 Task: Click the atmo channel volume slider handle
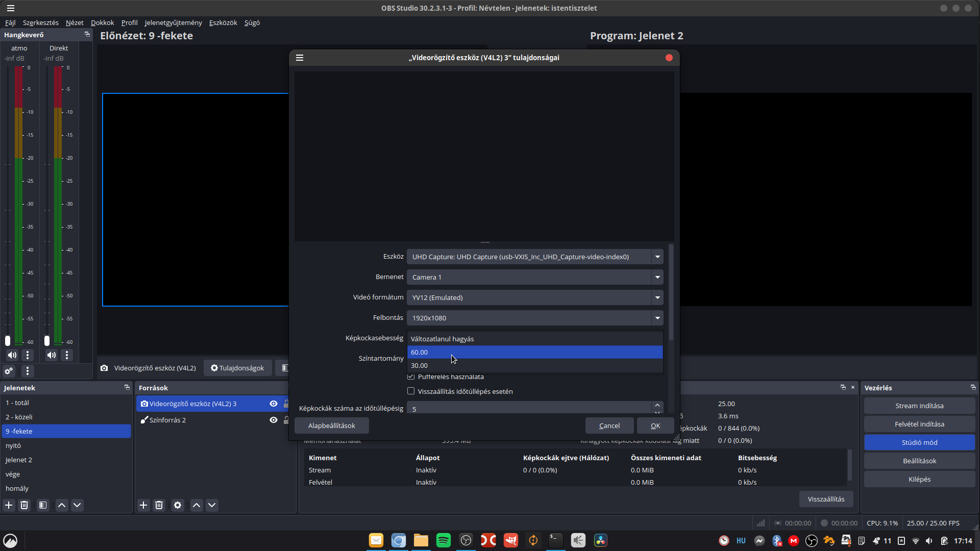[8, 340]
